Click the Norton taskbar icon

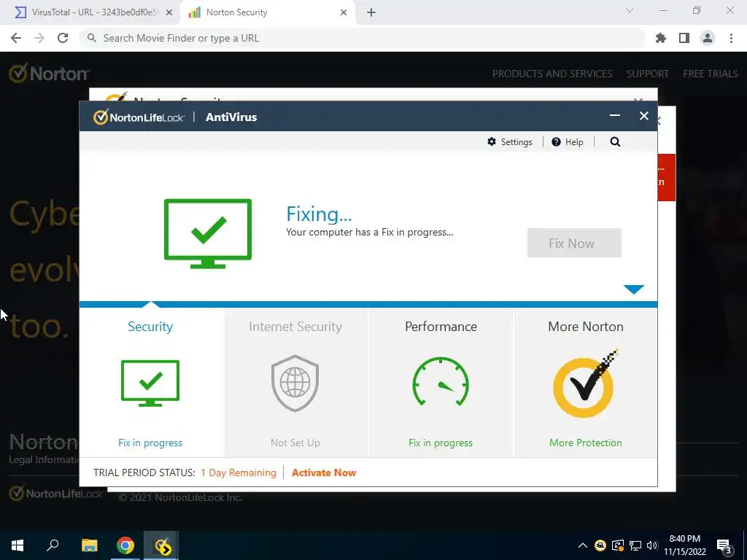162,545
